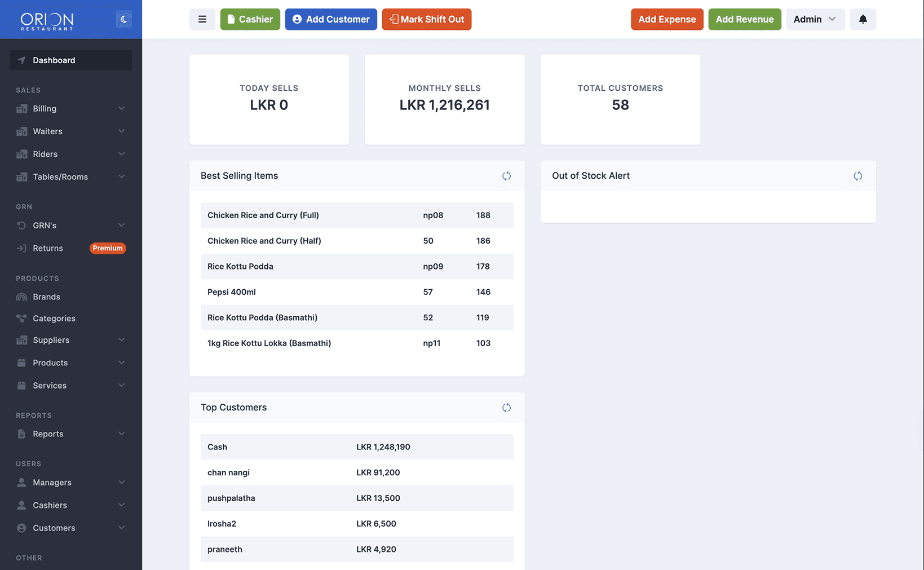The image size is (924, 570).
Task: Click the Suppliers sidebar icon
Action: tap(21, 341)
